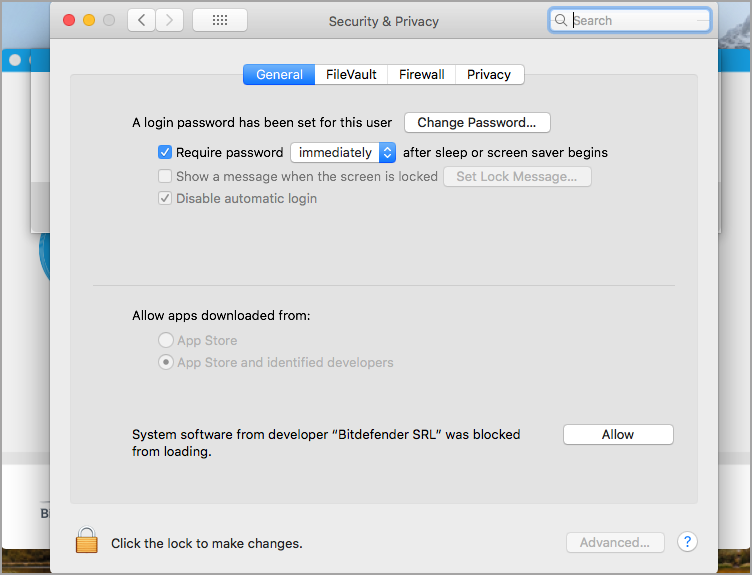Go forward with the right chevron button

tap(169, 20)
